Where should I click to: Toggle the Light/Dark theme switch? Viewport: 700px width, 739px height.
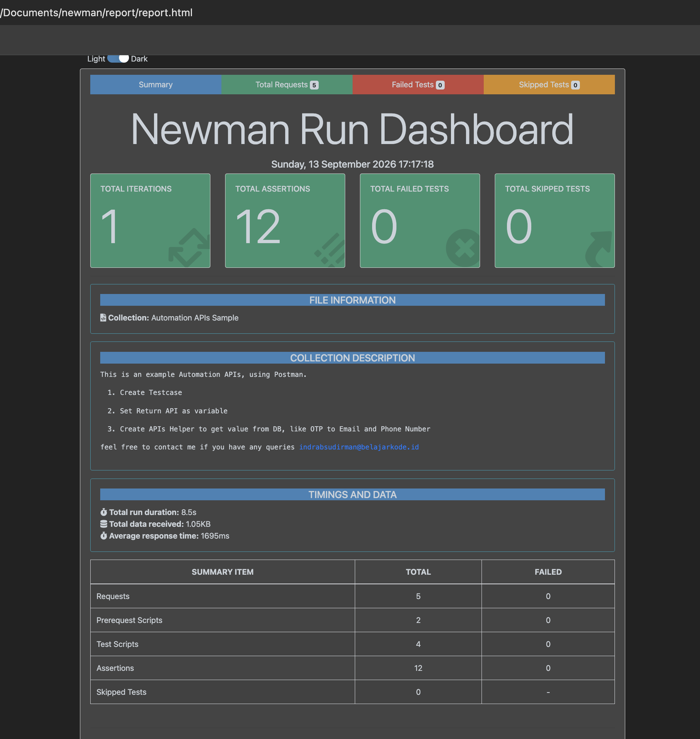(118, 59)
